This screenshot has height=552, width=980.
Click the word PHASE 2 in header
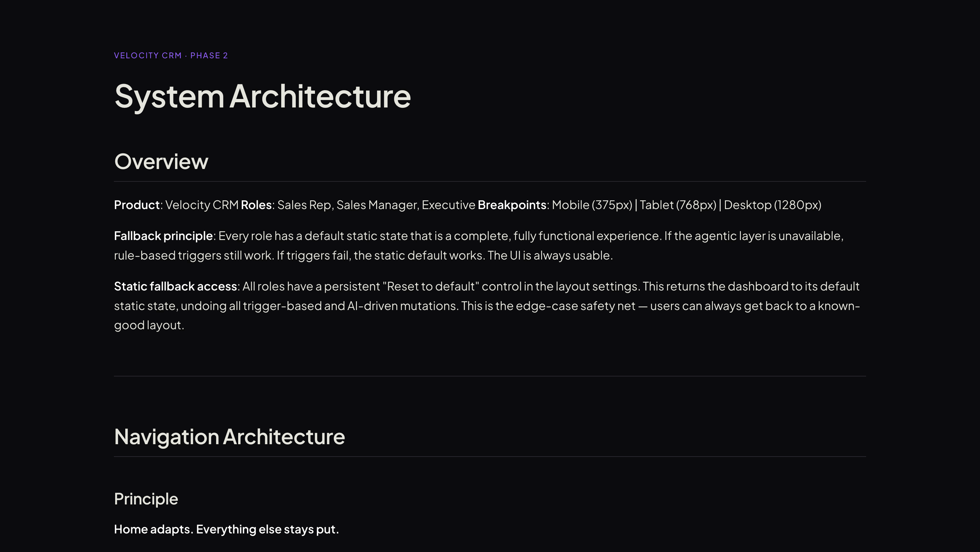pyautogui.click(x=209, y=56)
